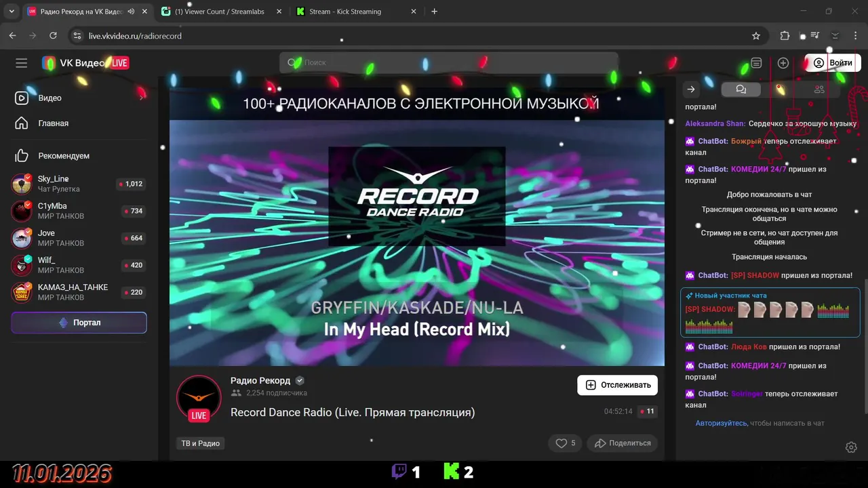
Task: Open the ТВ и Радио category tag
Action: coord(200,443)
